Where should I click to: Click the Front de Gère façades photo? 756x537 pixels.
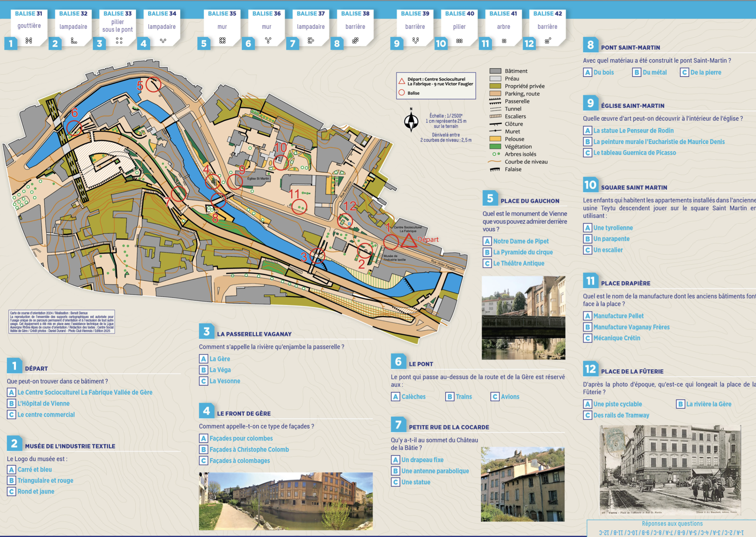pos(286,501)
